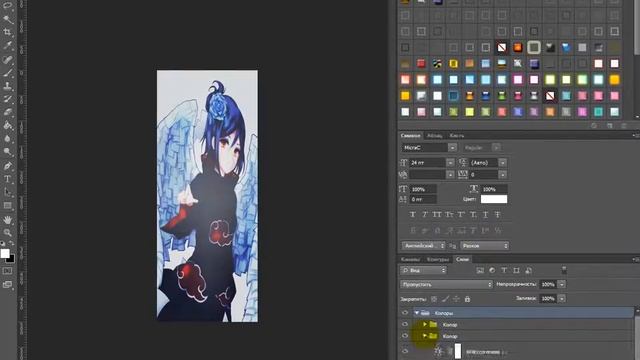Select the Path Selection tool
This screenshot has height=360, width=640.
(7, 192)
